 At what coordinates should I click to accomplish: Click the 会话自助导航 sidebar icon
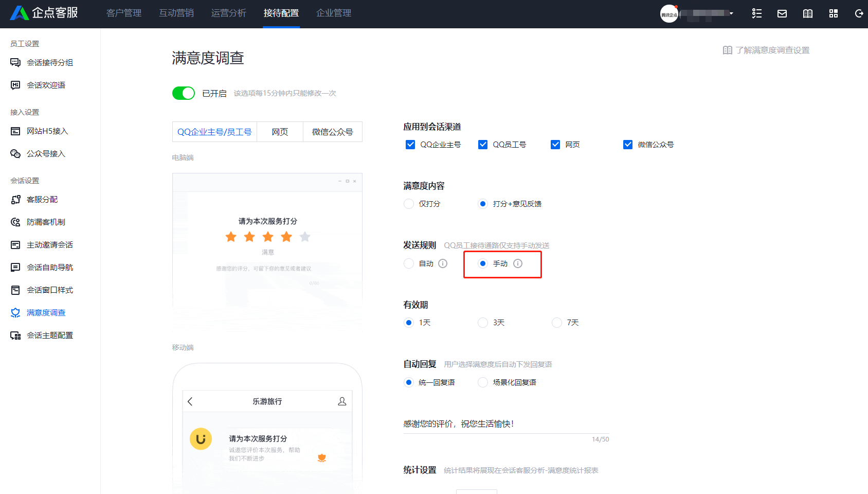tap(15, 268)
